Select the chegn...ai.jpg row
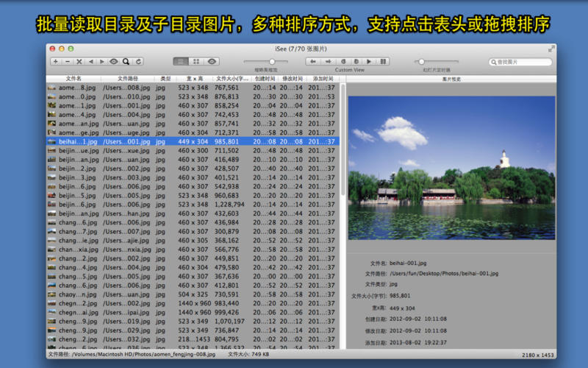 [193, 313]
